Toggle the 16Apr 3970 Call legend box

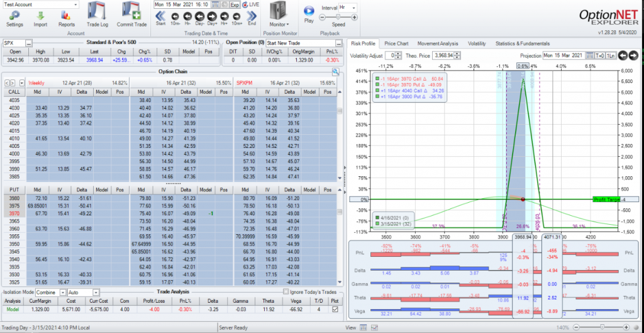tap(377, 79)
